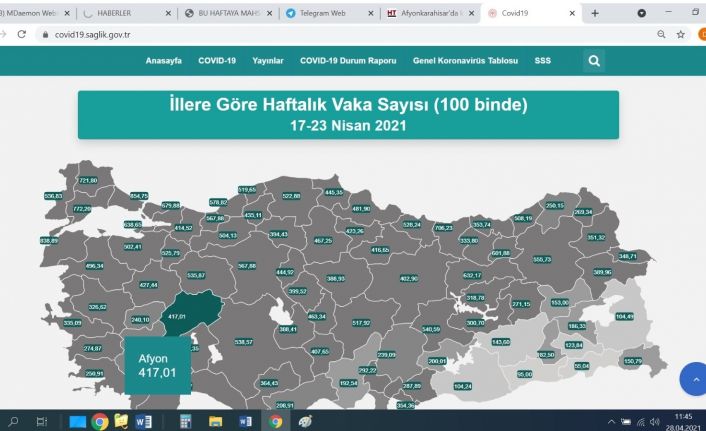Click the Wi-Fi network icon in the tray
Image resolution: width=706 pixels, height=431 pixels.
(x=641, y=422)
